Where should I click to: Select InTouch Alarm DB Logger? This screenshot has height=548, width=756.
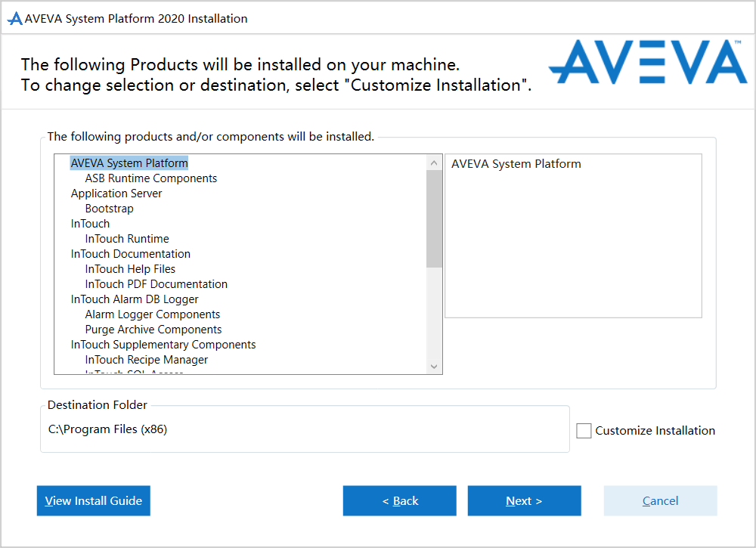tap(135, 299)
